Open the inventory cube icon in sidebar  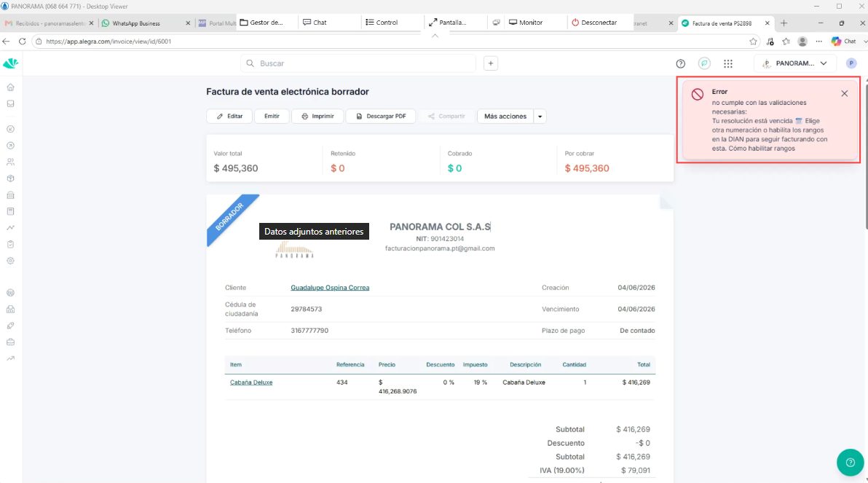[x=10, y=178]
